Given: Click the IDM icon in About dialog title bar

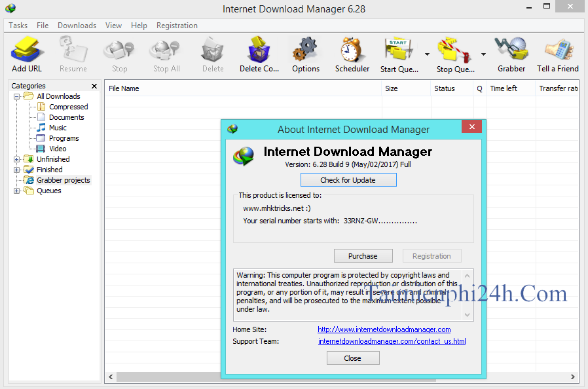Looking at the screenshot, I should point(232,129).
